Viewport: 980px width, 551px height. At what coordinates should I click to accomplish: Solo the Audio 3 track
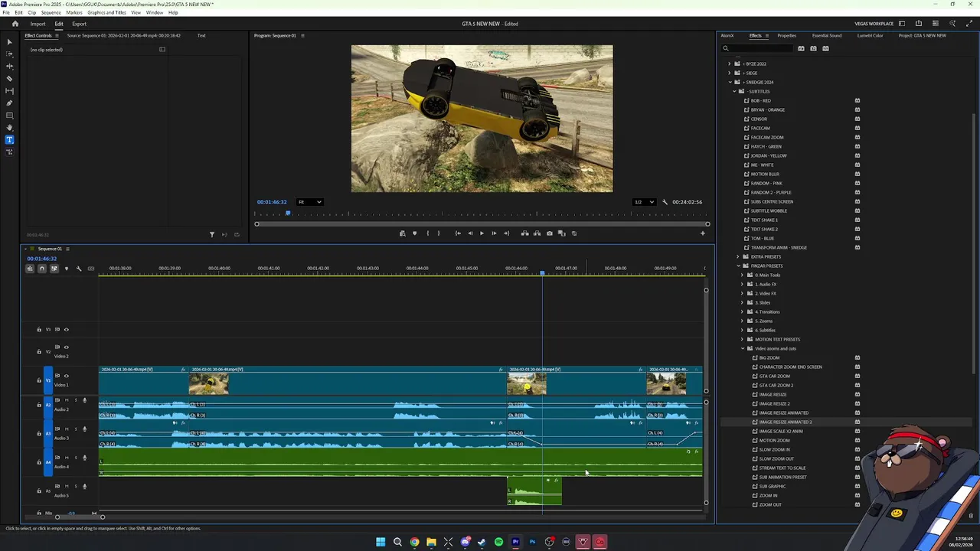click(x=75, y=429)
